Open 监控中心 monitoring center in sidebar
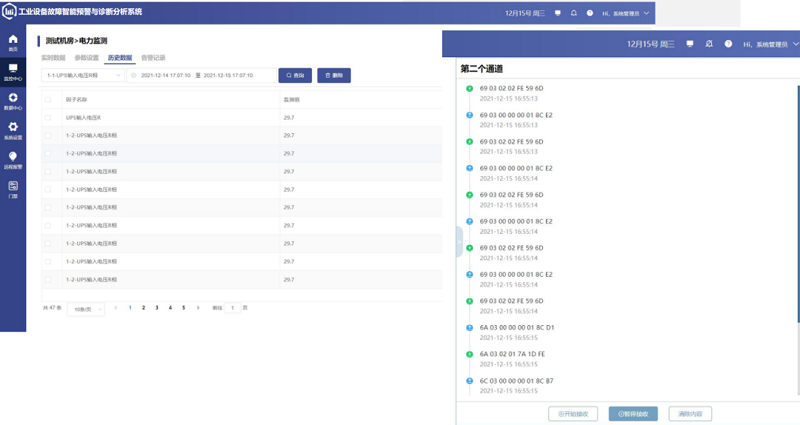This screenshot has width=800, height=425. [13, 71]
